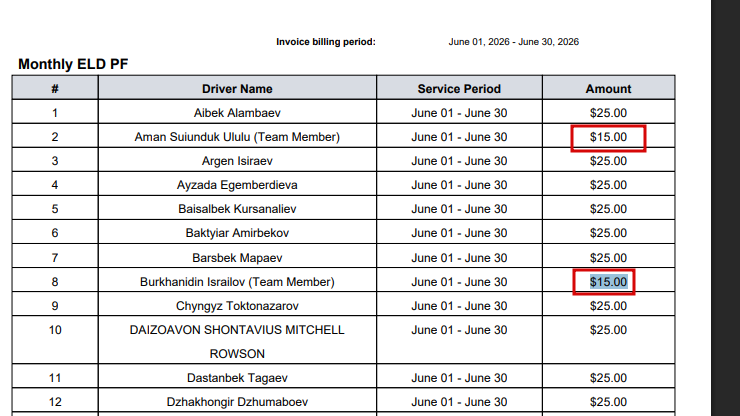This screenshot has height=416, width=740.
Task: Click the $25.00 amount for Dzhakhongir Dzhumaboev
Action: pos(608,402)
